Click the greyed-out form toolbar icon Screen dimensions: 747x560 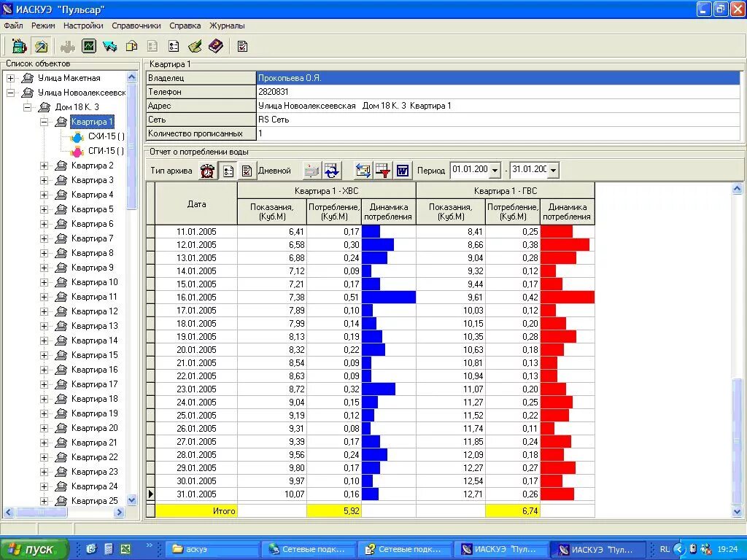(x=152, y=46)
